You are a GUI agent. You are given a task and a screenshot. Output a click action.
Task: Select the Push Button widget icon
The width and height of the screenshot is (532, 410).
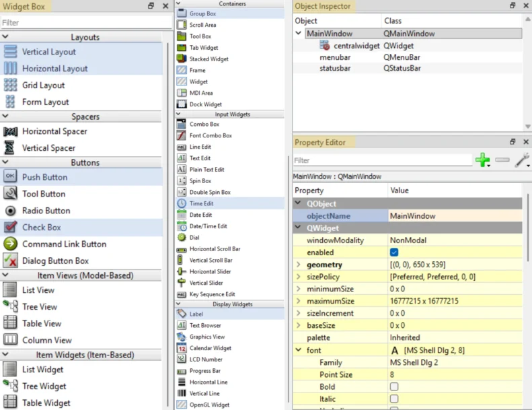10,176
